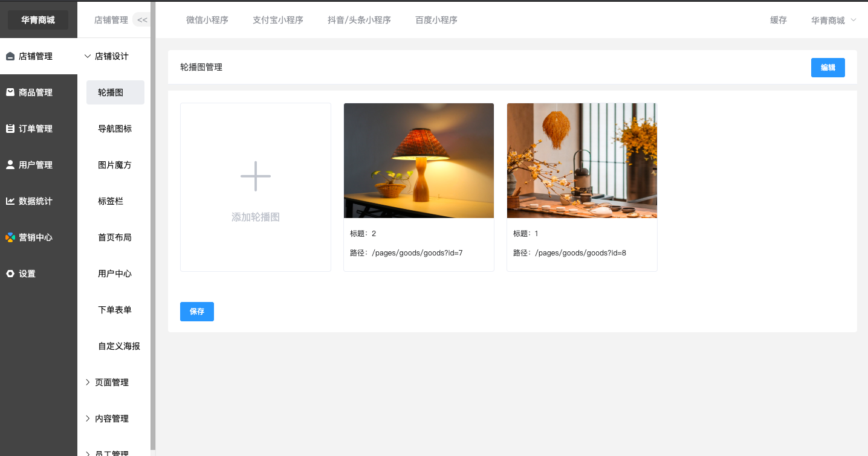Expand the 内容管理 section

point(88,419)
